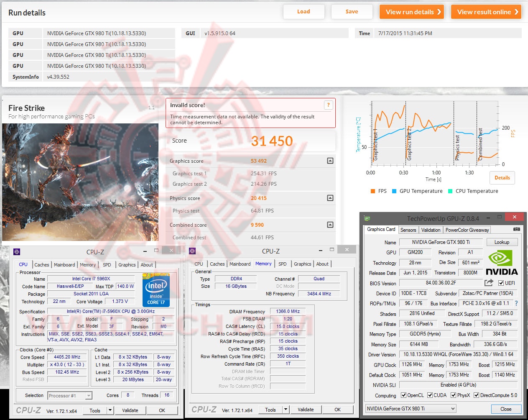Screen dimensions: 528x420
Task: Click View run details button
Action: pyautogui.click(x=412, y=12)
